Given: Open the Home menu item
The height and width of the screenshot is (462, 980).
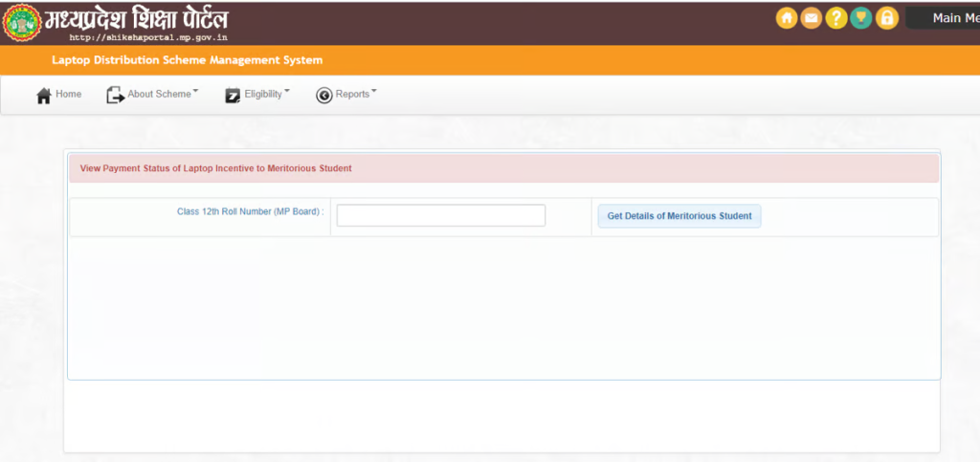Looking at the screenshot, I should pos(68,95).
